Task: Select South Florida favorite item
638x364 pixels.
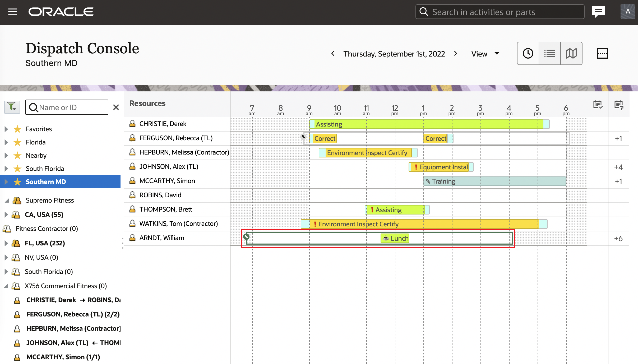Action: [45, 169]
